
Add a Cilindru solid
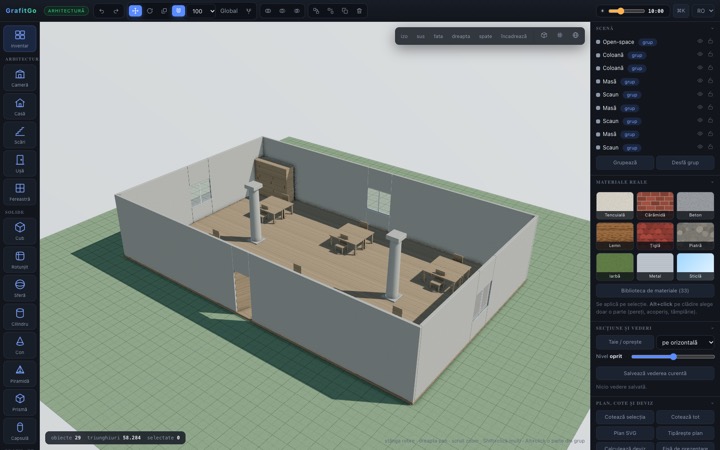20,316
